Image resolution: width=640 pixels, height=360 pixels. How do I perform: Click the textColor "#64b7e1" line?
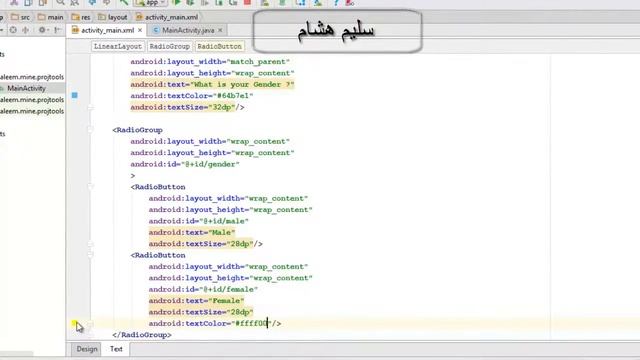192,96
